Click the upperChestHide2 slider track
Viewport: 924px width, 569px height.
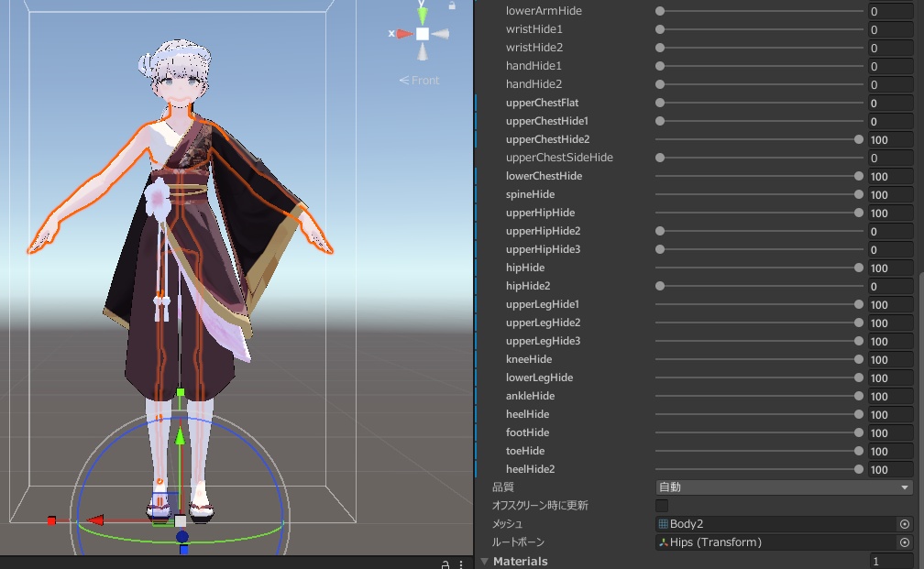pos(760,139)
